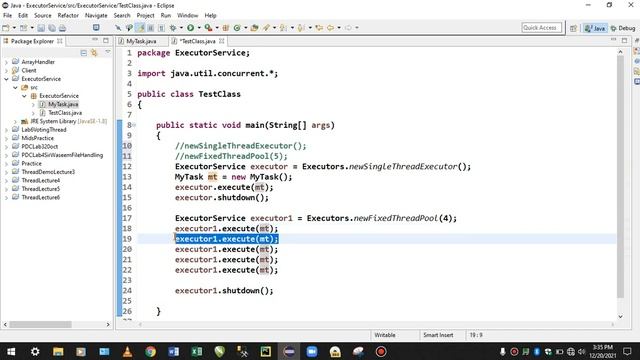This screenshot has width=640, height=360.
Task: Click the Open Perspective icon
Action: point(573,28)
